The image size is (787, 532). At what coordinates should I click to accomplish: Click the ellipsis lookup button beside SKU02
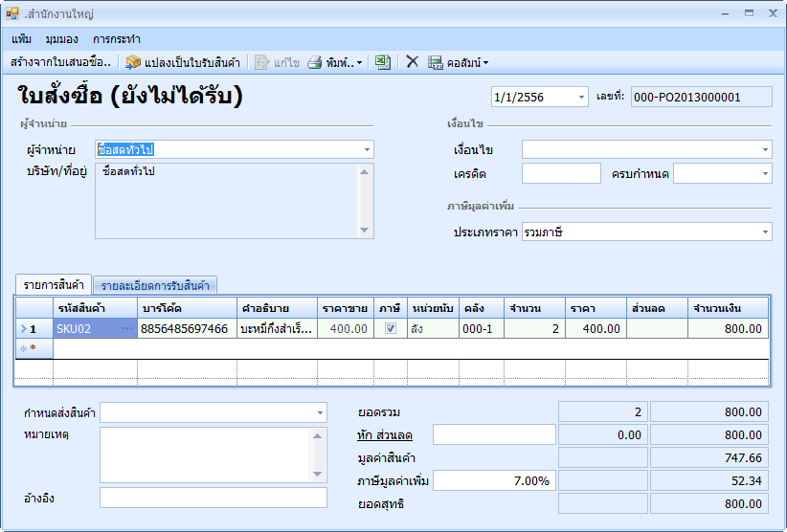(128, 328)
